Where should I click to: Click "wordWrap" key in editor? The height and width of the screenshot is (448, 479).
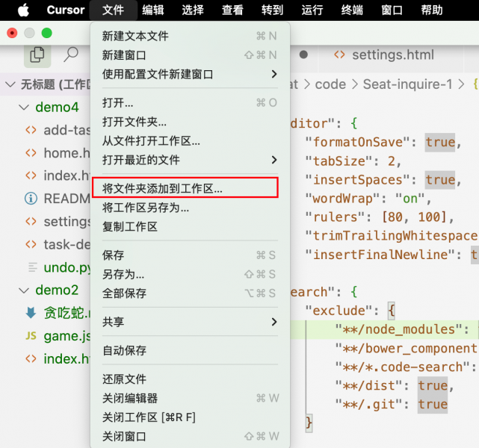(342, 199)
